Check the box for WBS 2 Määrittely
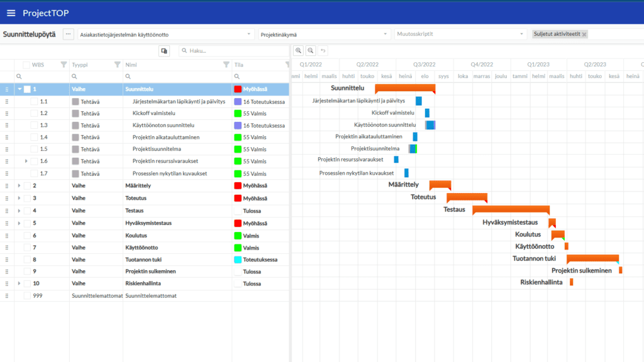 [x=27, y=185]
